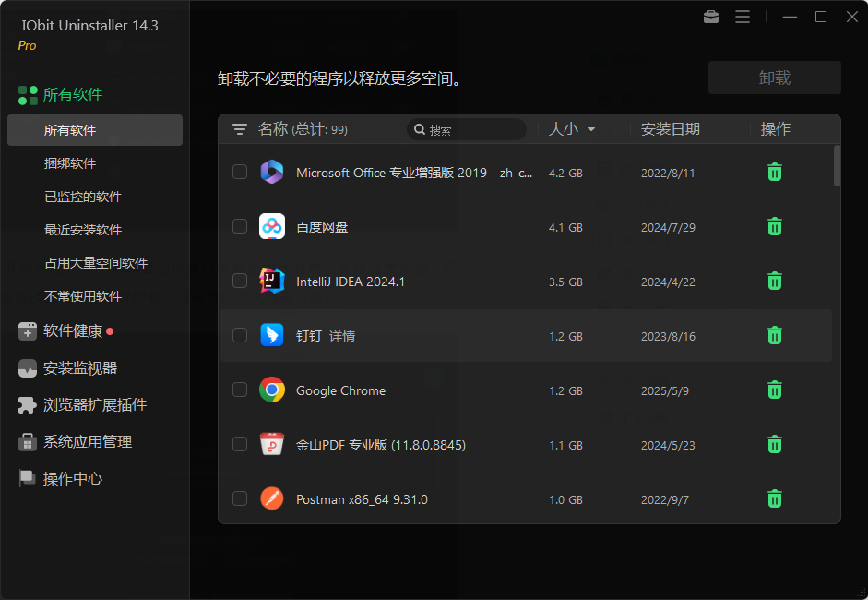868x600 pixels.
Task: Click the 系统应用管理 sidebar icon
Action: pos(27,441)
